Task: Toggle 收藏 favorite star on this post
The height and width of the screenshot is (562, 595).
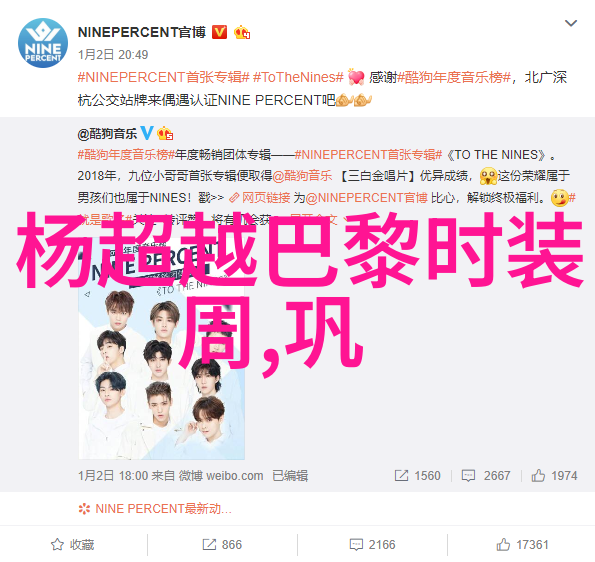Action: click(x=72, y=545)
